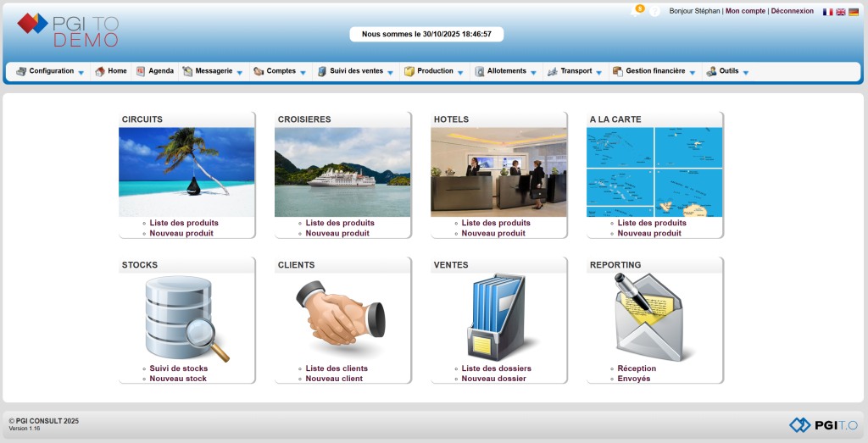Expand the Suivi des ventes arrow

coord(390,73)
